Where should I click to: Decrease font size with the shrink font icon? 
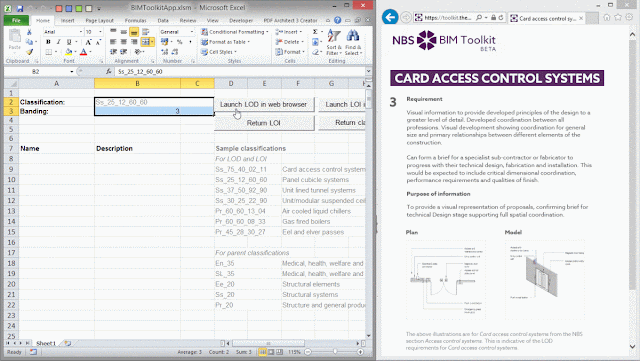pos(98,42)
